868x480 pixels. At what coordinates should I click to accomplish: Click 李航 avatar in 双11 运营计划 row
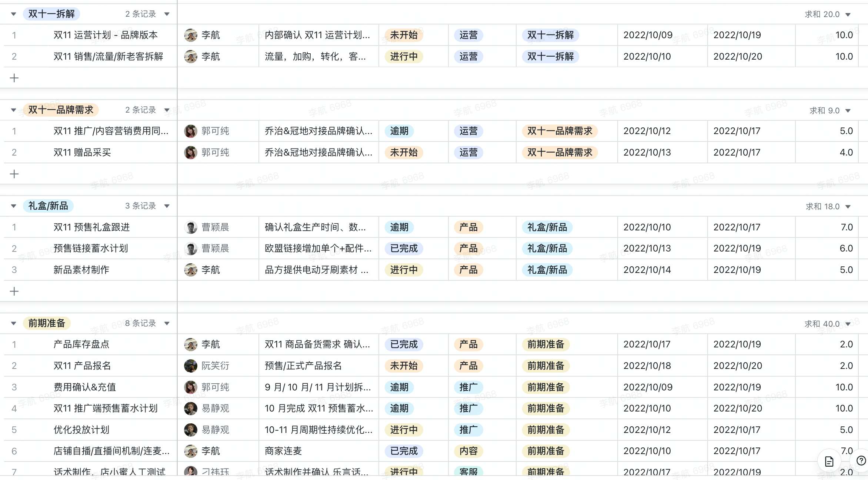tap(191, 35)
